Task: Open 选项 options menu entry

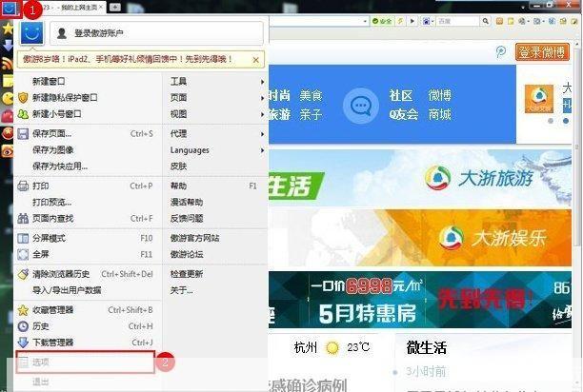Action: pos(85,362)
